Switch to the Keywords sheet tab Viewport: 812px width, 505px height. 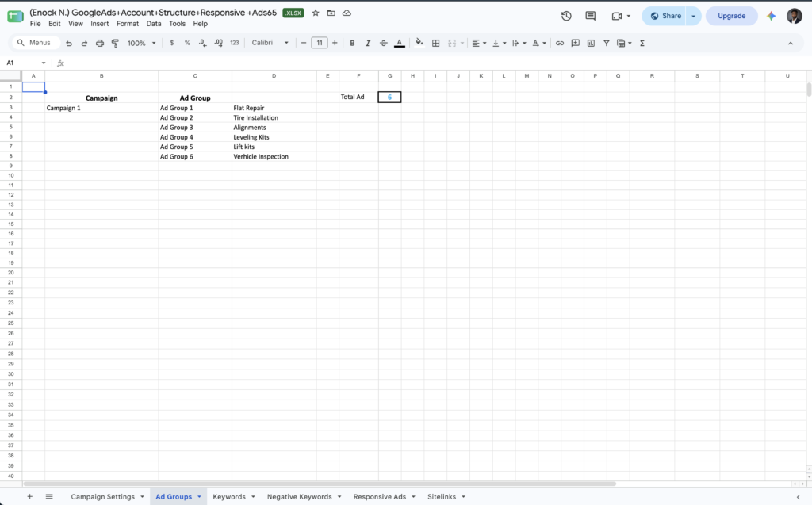pyautogui.click(x=229, y=497)
